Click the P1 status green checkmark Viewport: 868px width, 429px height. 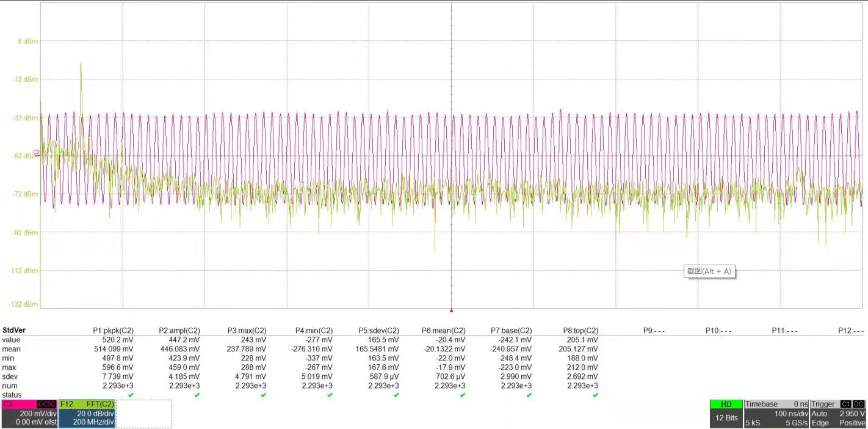pos(130,395)
